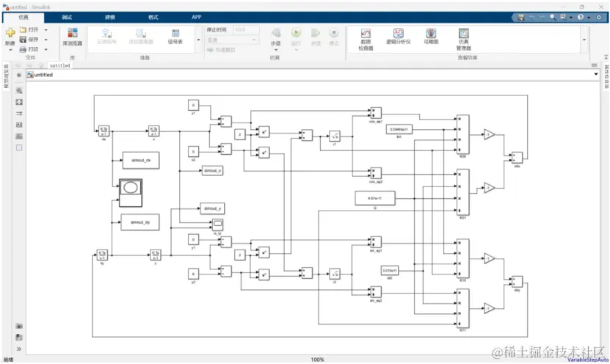Image resolution: width=610 pixels, height=364 pixels.
Task: Click the 步进 (Step Forward) icon
Action: click(x=316, y=33)
